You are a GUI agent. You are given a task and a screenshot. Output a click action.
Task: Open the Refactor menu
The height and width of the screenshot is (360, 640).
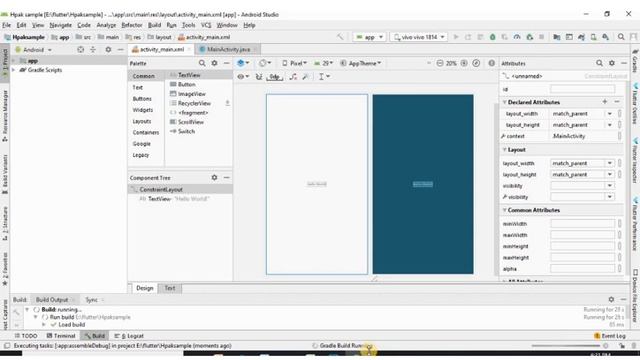pyautogui.click(x=132, y=25)
